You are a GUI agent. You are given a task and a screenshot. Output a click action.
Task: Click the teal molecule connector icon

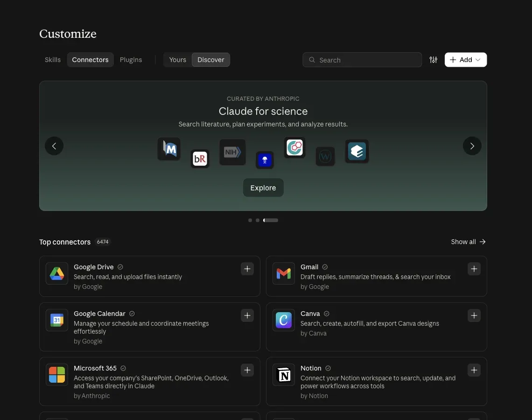tap(294, 147)
